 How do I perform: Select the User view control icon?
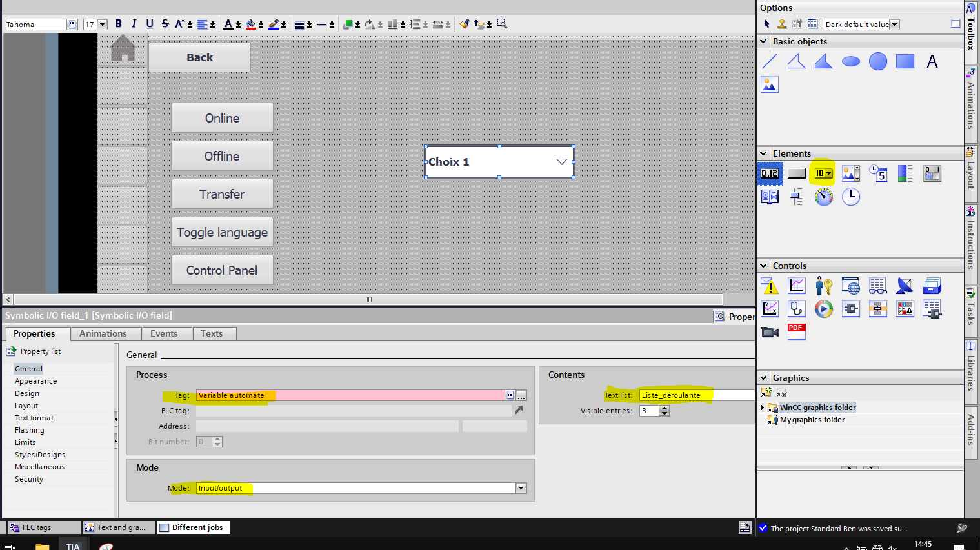[823, 286]
